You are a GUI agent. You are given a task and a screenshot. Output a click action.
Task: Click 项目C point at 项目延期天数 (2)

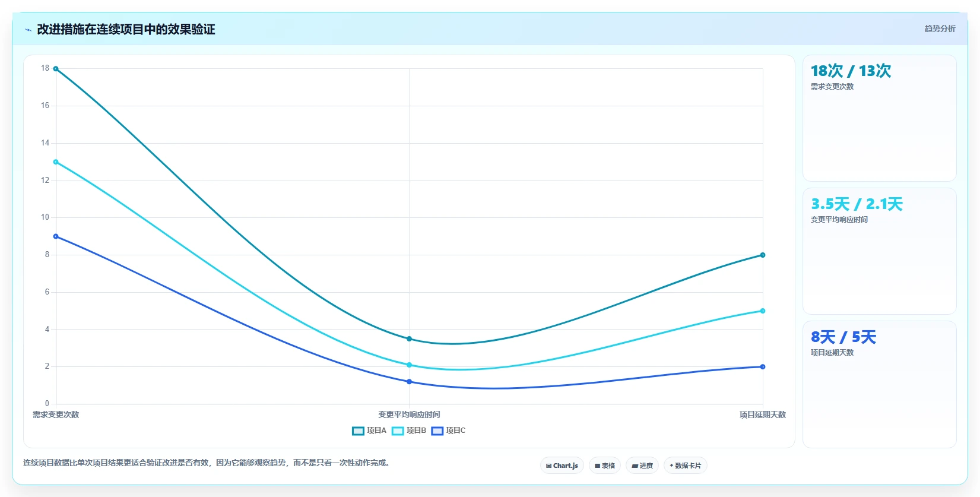tap(763, 367)
